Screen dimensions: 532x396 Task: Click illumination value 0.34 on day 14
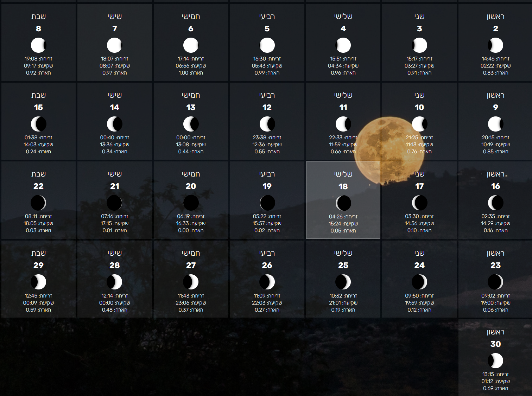click(x=107, y=152)
